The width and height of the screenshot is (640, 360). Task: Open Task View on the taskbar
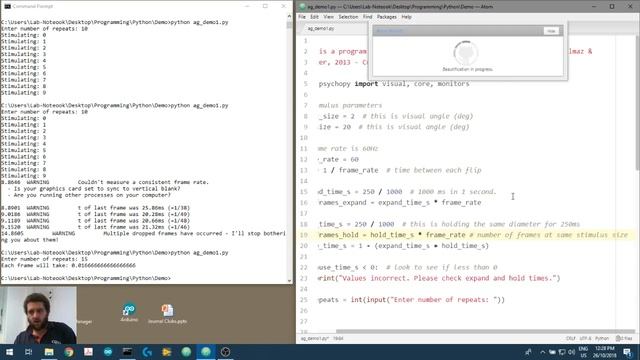click(x=29, y=352)
